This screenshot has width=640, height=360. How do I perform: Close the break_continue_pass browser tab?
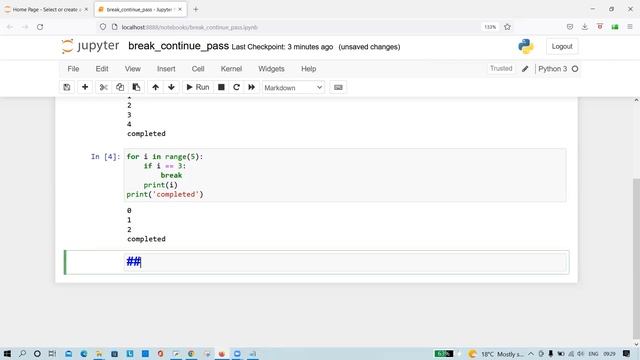click(180, 9)
